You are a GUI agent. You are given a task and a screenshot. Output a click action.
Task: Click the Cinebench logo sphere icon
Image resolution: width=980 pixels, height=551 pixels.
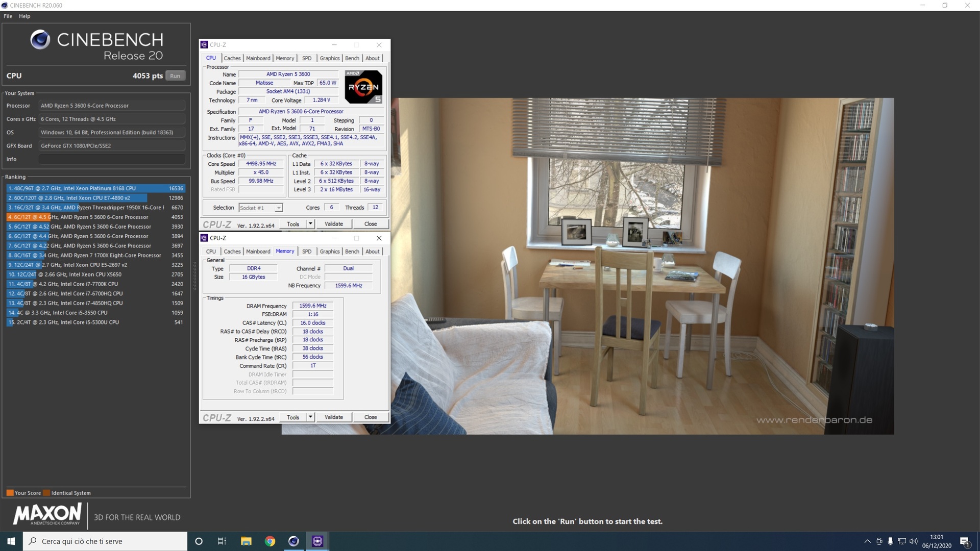pos(40,40)
